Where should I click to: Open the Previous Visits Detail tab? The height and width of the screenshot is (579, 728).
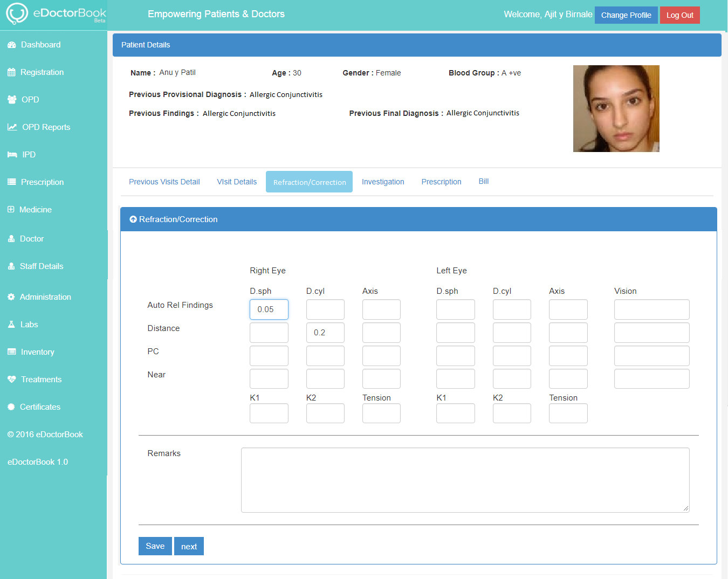pos(164,182)
